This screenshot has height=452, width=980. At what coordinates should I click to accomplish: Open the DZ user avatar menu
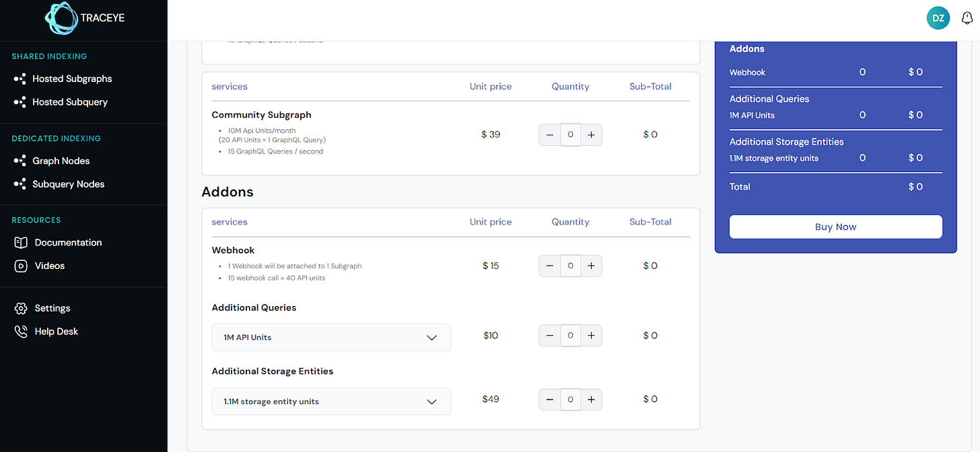[x=938, y=19]
